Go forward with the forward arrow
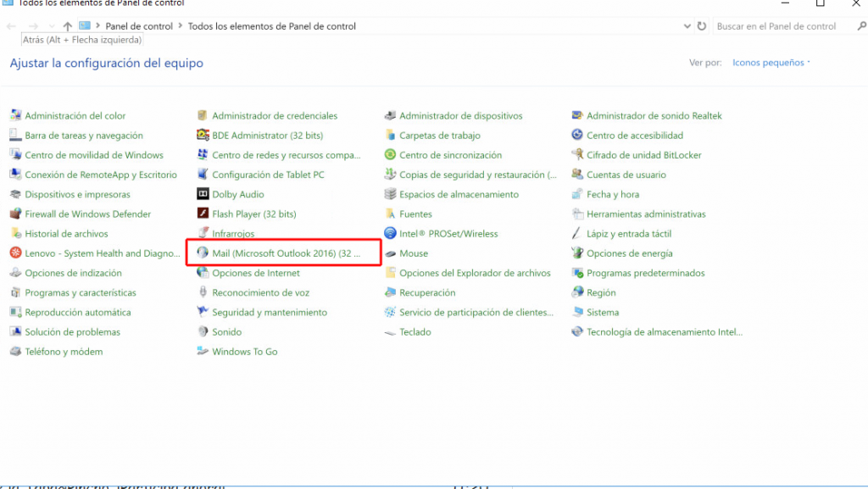This screenshot has height=489, width=868. coord(33,26)
